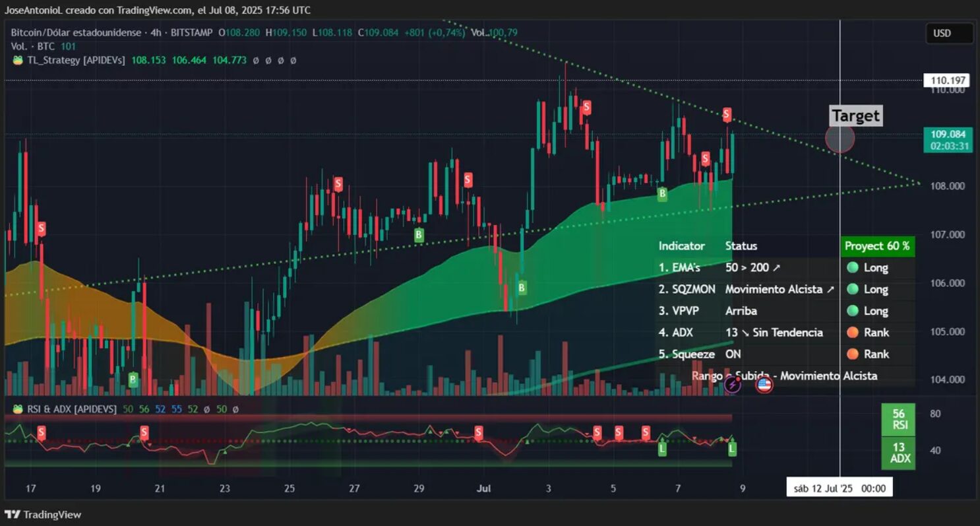
Task: Click the orange dot in Squeeze row
Action: pyautogui.click(x=852, y=354)
